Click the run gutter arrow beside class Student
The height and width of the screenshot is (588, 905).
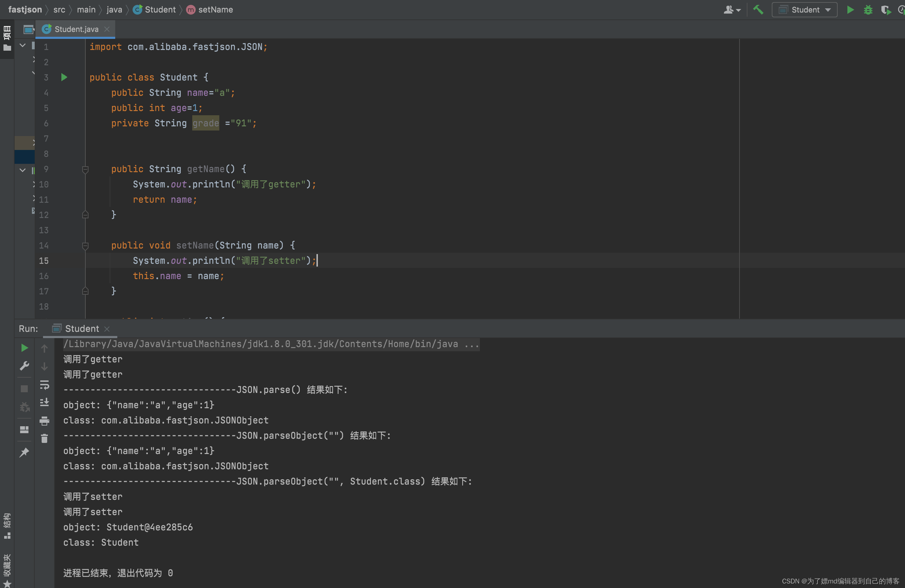coord(64,78)
